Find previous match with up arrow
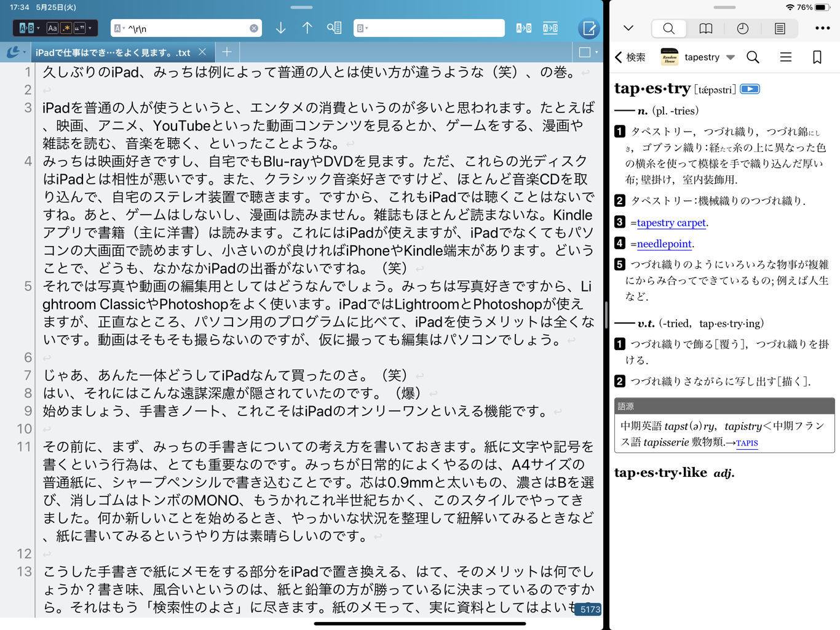Screen dimensions: 840x630 (307, 28)
